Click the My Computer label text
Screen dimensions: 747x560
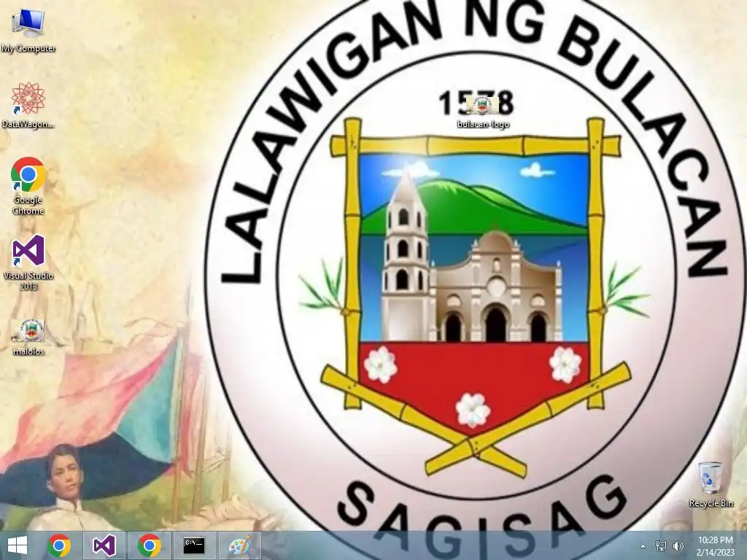[x=28, y=49]
